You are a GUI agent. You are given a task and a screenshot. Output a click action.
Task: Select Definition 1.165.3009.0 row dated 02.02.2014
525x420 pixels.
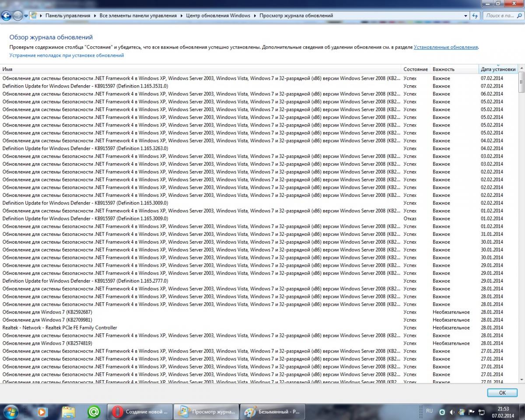(259, 203)
